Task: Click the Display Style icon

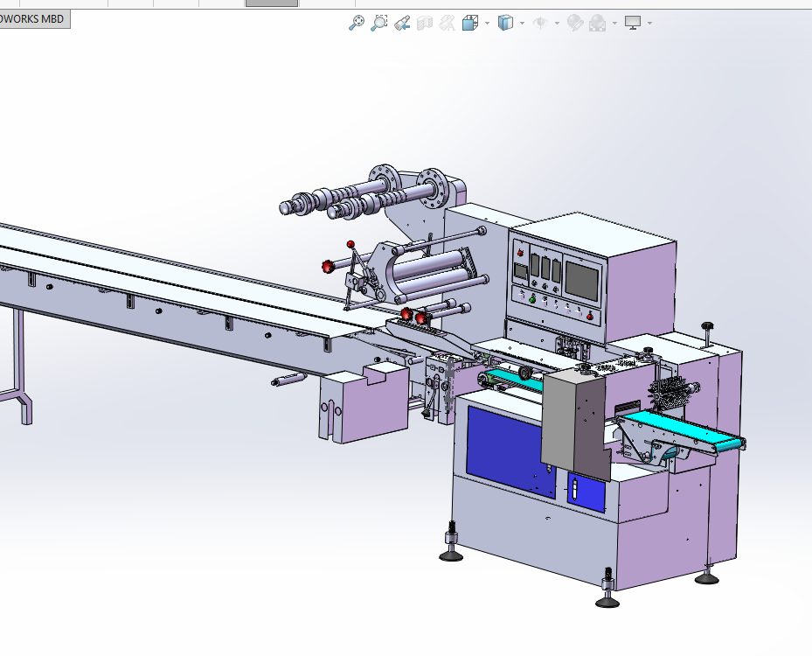Action: tap(505, 23)
